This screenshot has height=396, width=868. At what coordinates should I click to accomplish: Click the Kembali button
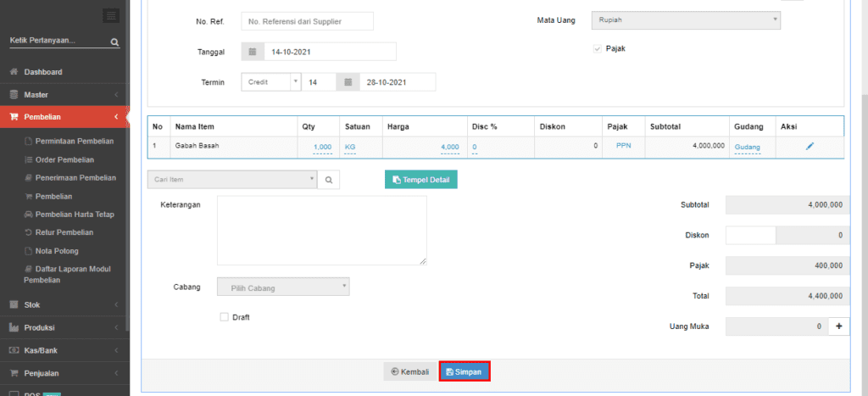pyautogui.click(x=409, y=371)
